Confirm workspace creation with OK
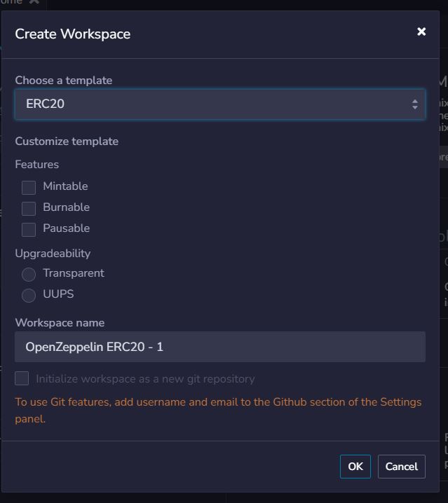Image resolution: width=448 pixels, height=503 pixels. pos(355,467)
